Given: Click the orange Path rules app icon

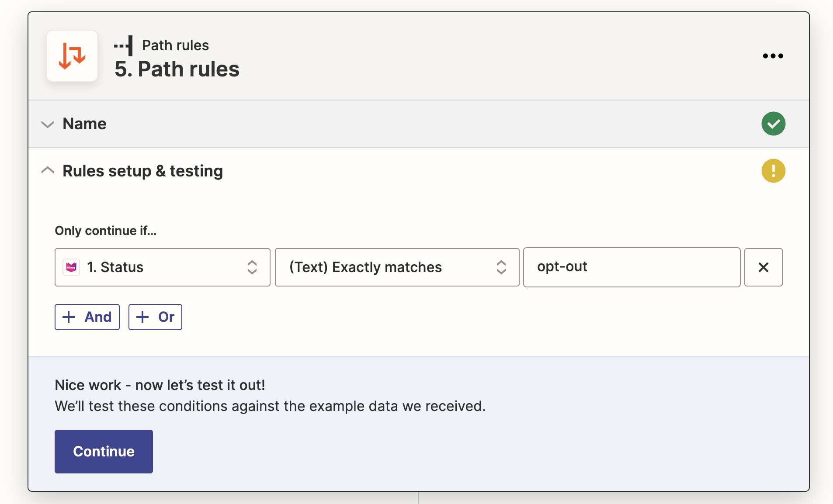Looking at the screenshot, I should 72,56.
